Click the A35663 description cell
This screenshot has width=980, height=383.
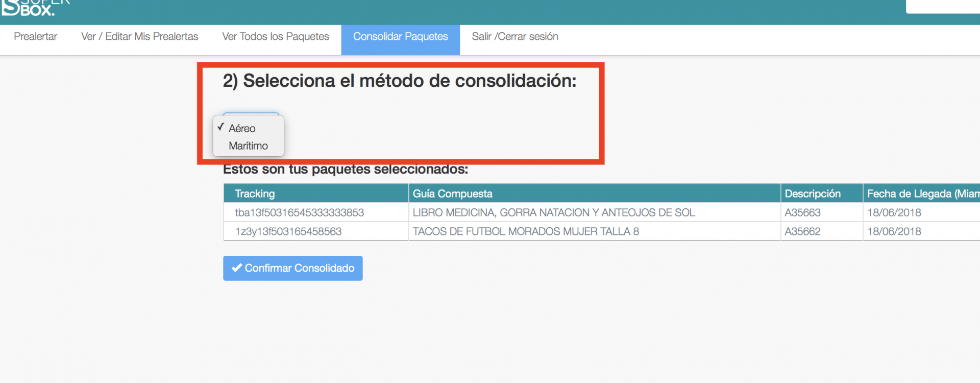click(802, 213)
